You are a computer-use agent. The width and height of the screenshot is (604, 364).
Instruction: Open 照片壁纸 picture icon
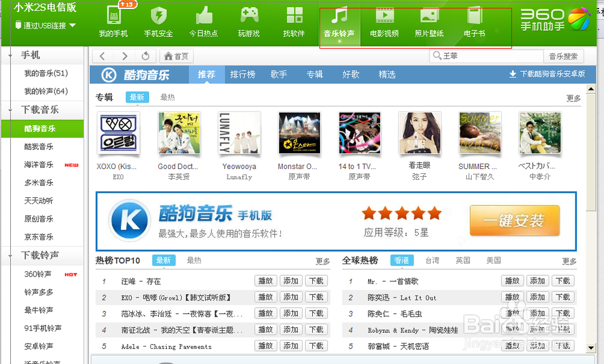[x=429, y=15]
